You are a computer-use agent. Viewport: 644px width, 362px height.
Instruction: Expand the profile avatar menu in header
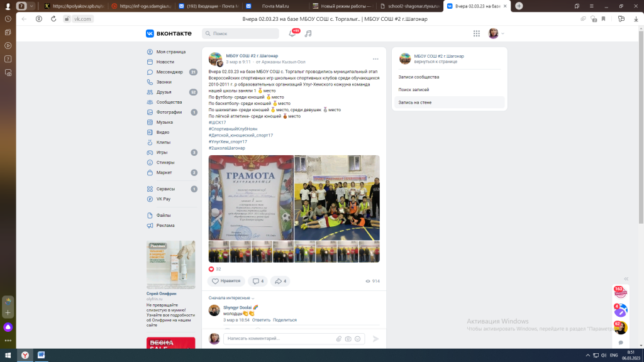pos(496,33)
